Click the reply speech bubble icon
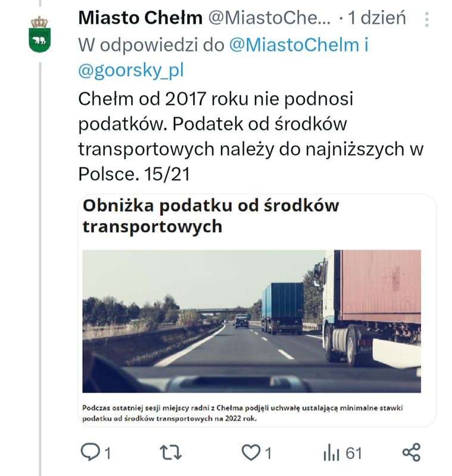 point(90,453)
